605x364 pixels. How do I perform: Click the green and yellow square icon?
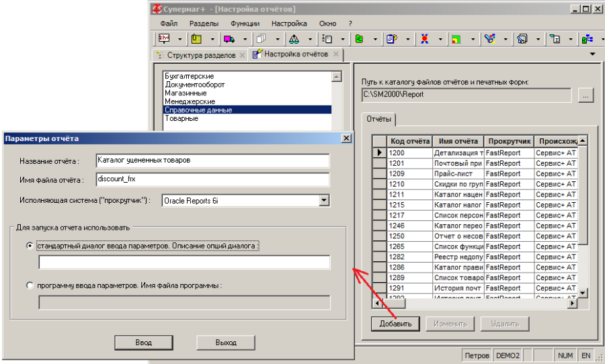(x=456, y=38)
